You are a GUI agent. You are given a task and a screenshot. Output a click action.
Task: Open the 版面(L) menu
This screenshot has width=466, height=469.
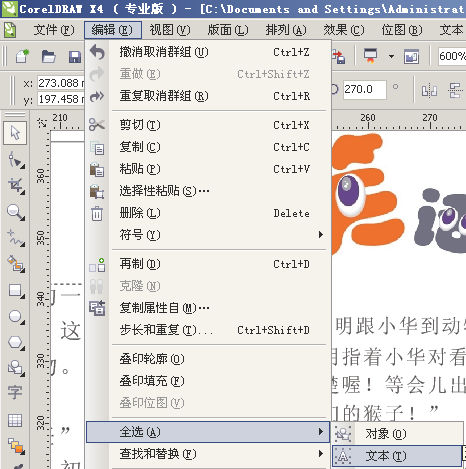pos(228,30)
